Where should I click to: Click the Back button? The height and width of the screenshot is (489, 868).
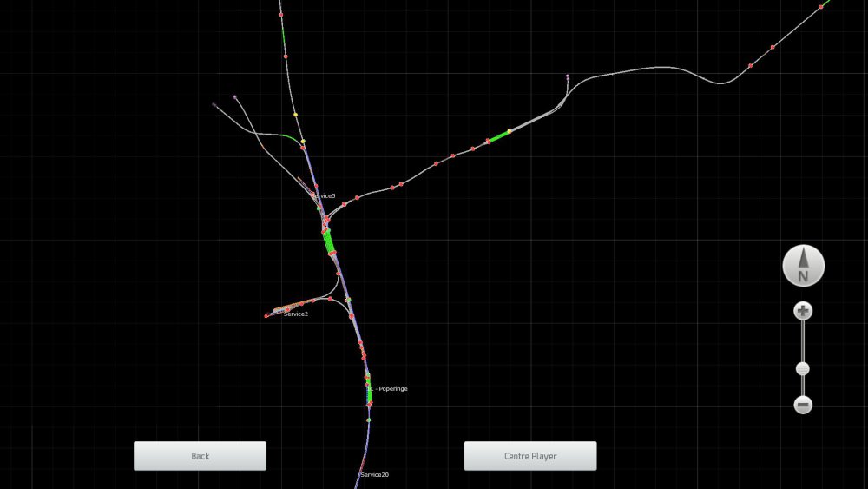pos(200,456)
